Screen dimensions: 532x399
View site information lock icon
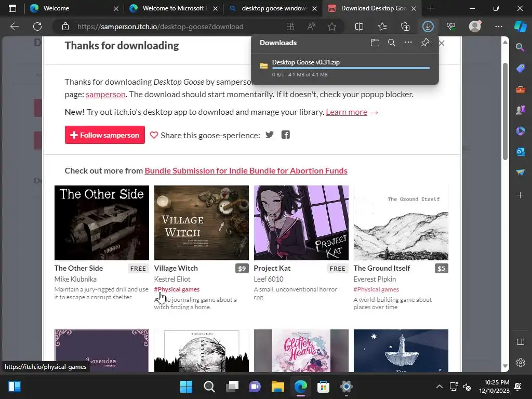click(x=65, y=26)
